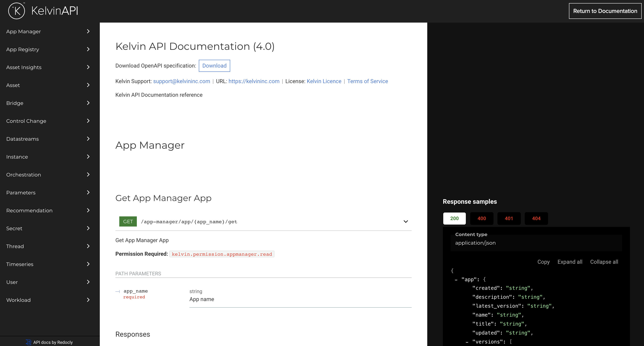Click the Timeseries chevron arrow
644x346 pixels.
[x=88, y=264]
